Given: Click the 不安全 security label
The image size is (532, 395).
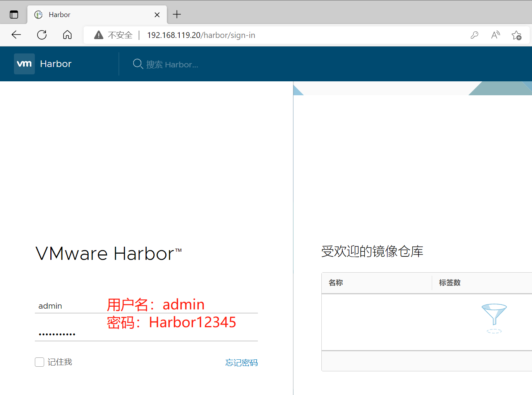Looking at the screenshot, I should [x=120, y=35].
